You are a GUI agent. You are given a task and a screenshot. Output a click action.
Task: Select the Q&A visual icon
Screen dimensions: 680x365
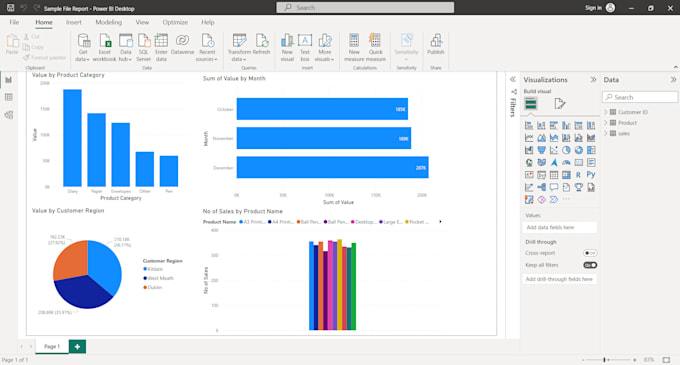point(554,187)
